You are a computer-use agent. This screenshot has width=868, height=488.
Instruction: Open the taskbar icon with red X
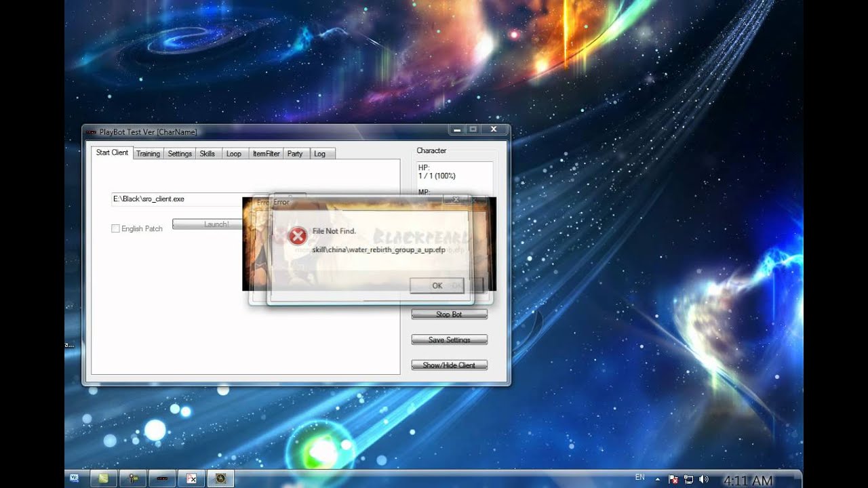click(192, 479)
